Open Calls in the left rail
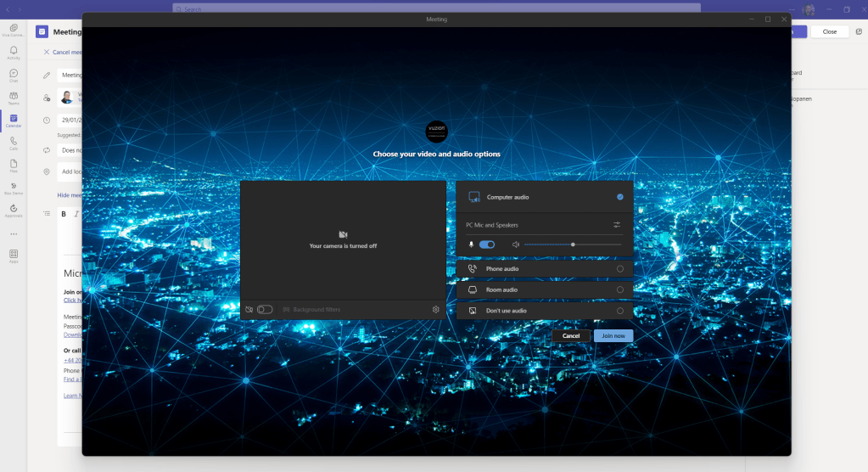The height and width of the screenshot is (472, 868). [14, 143]
